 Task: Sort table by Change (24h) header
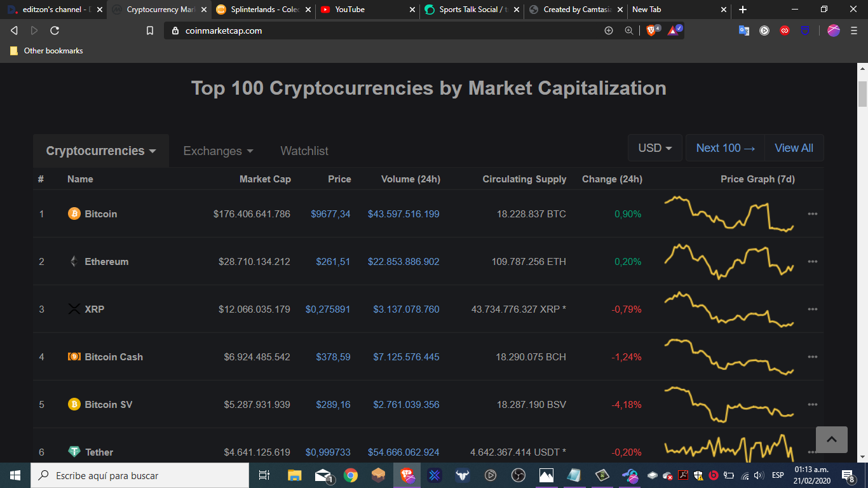pos(612,179)
